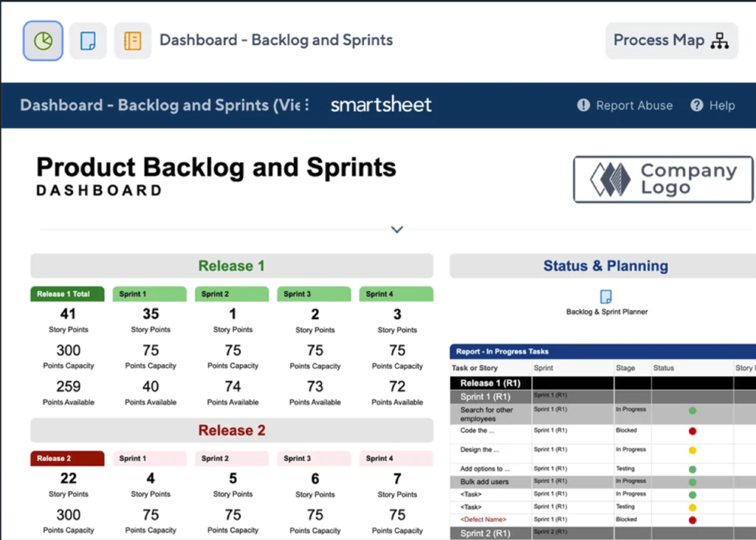Viewport: 756px width, 540px height.
Task: Click the Report - In Progress Tasks title
Action: click(503, 352)
